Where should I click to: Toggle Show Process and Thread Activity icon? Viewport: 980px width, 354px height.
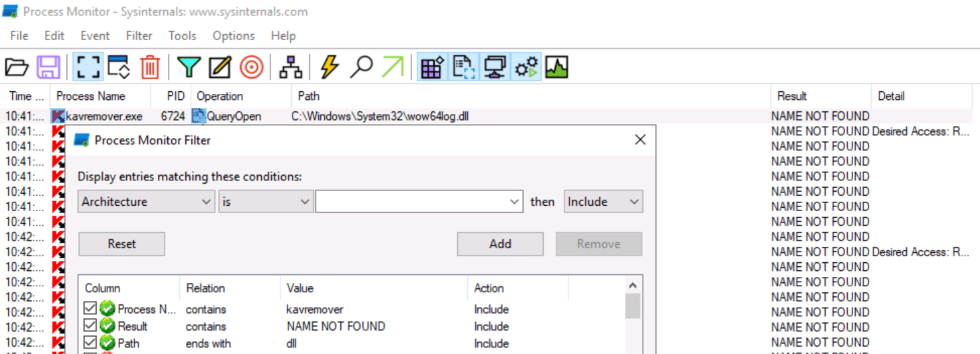[x=526, y=67]
